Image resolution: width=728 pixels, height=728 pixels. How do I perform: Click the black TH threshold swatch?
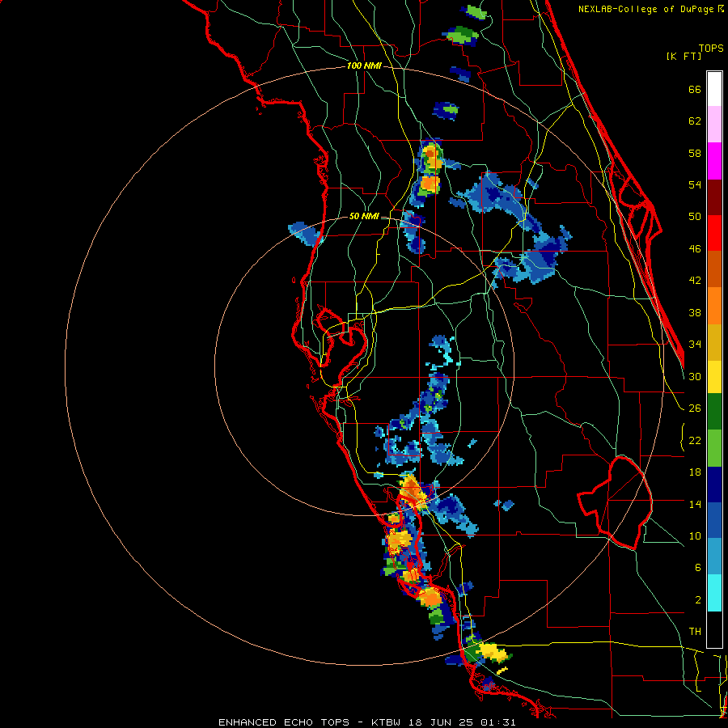[x=714, y=629]
